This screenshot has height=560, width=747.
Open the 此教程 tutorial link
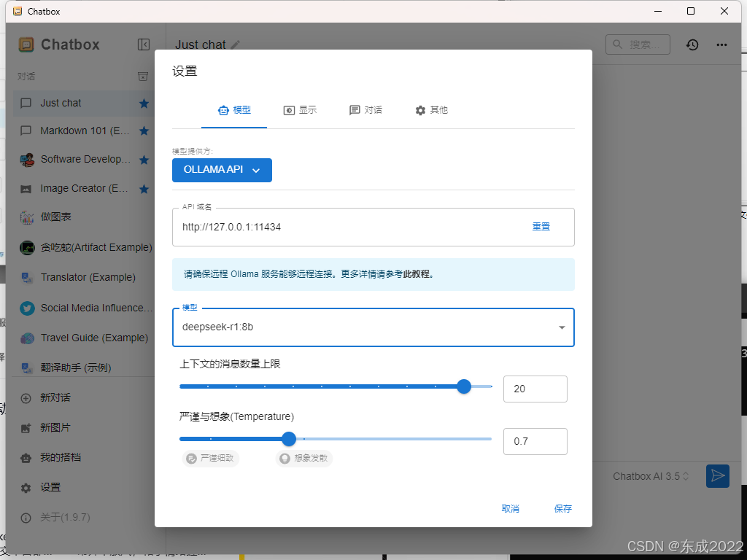point(417,274)
